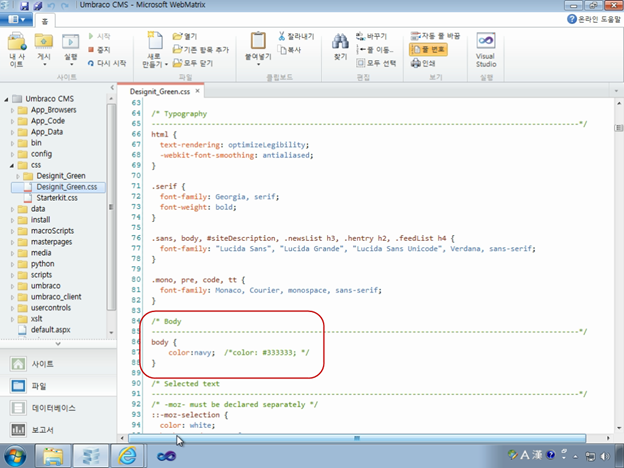The height and width of the screenshot is (468, 624).
Task: Click the Undo arrow in title bar
Action: pyautogui.click(x=51, y=6)
